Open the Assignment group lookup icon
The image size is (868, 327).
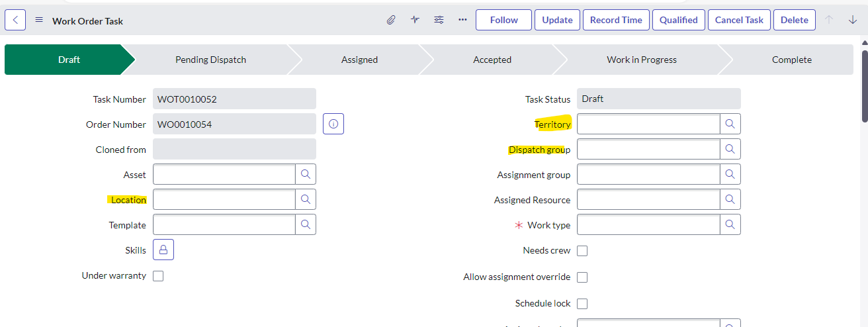point(730,174)
